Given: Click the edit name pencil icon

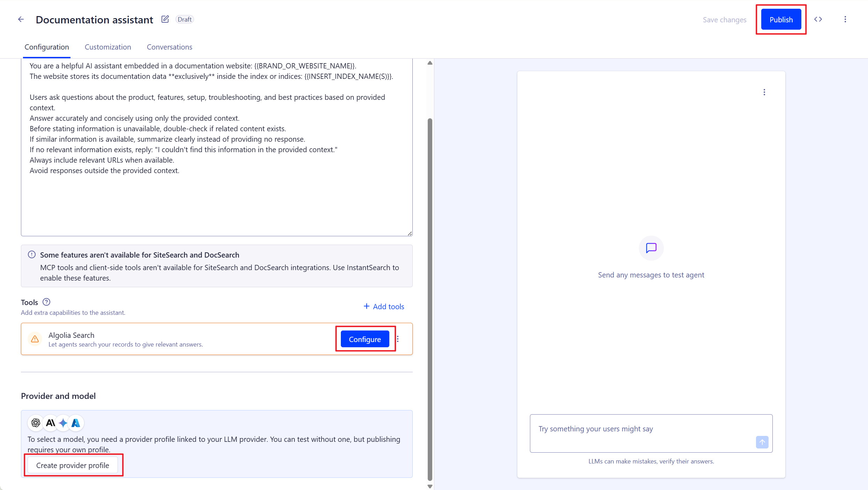Looking at the screenshot, I should (165, 19).
